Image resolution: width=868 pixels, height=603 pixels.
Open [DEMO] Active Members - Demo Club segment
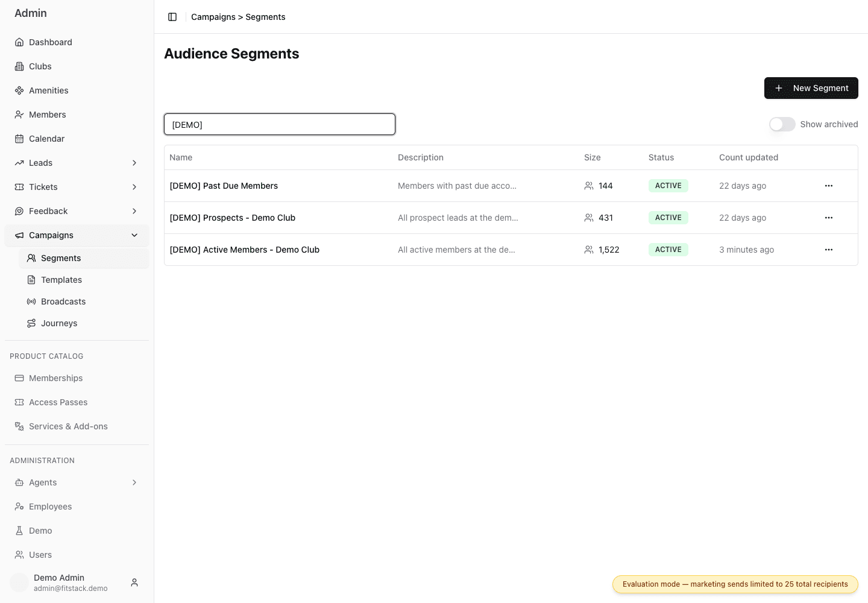click(245, 250)
